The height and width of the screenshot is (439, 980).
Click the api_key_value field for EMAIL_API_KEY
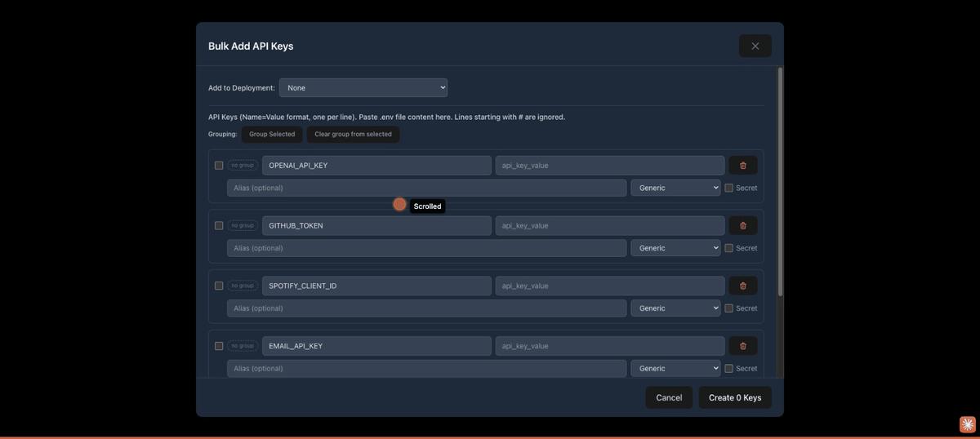coord(610,346)
